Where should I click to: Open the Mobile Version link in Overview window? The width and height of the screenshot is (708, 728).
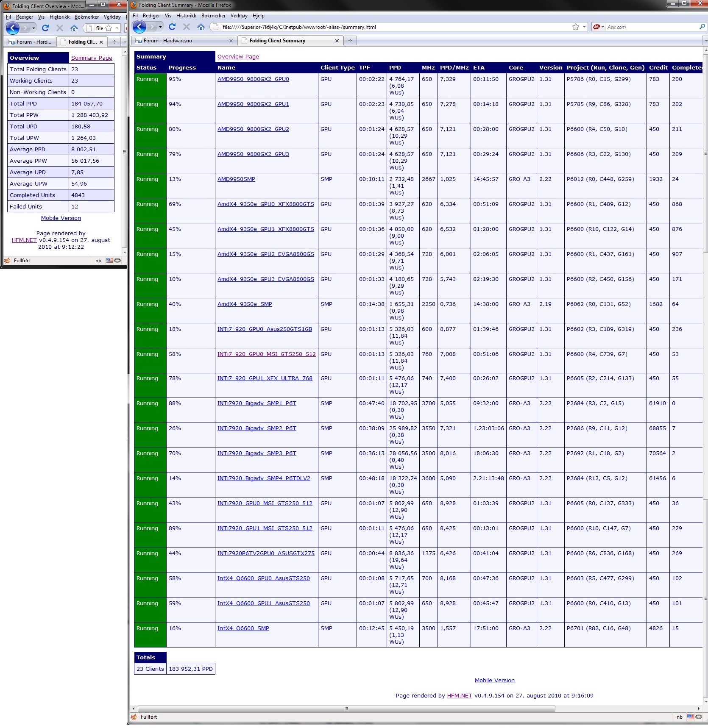[61, 218]
